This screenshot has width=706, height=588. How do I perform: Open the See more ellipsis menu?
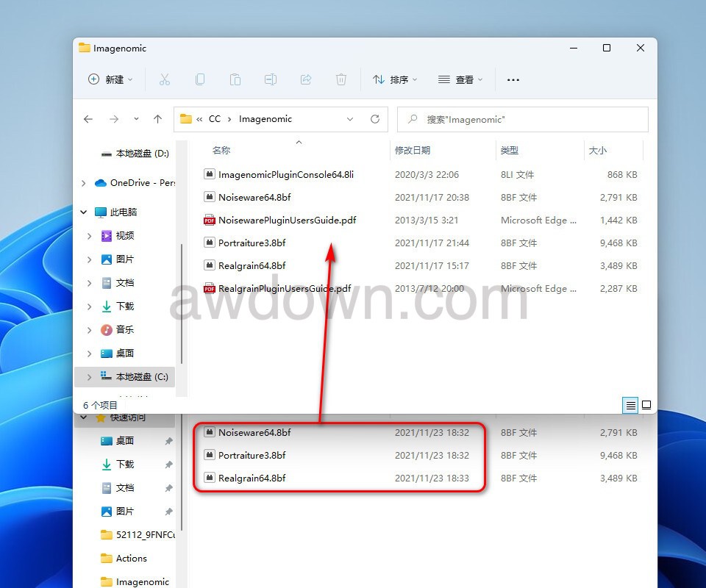(513, 79)
